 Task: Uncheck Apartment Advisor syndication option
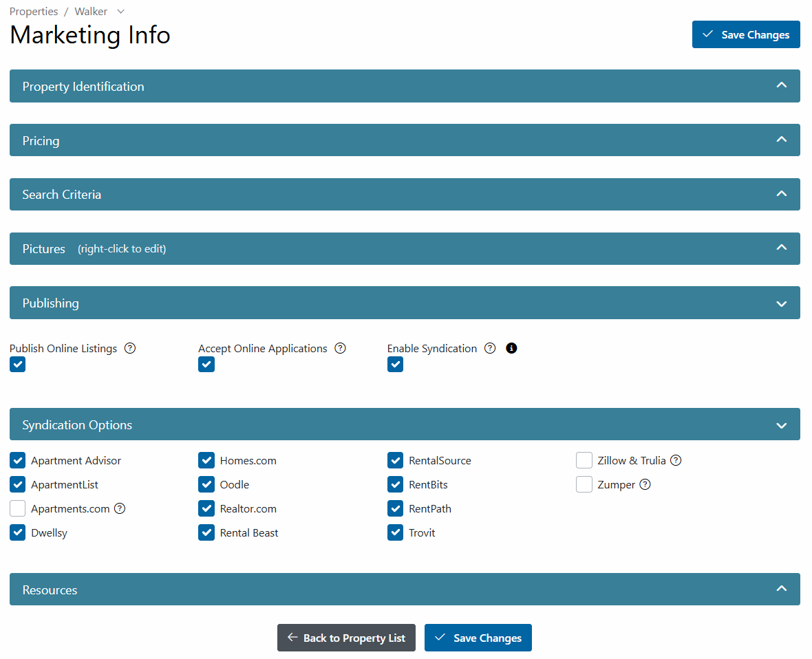tap(18, 460)
